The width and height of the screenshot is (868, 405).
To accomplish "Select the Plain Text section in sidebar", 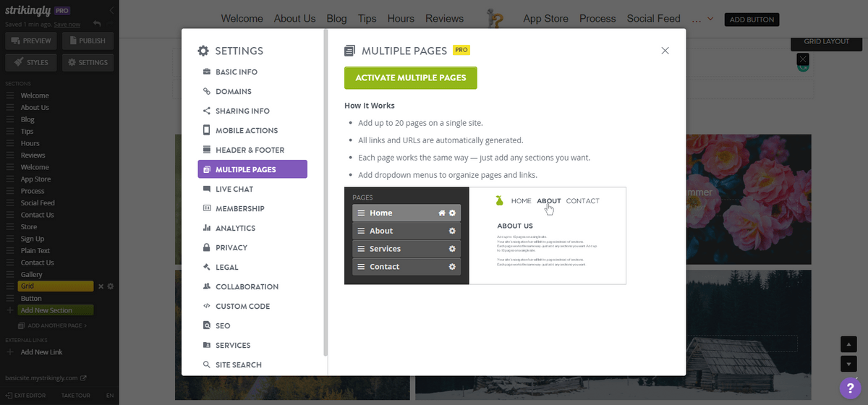I will pos(35,251).
